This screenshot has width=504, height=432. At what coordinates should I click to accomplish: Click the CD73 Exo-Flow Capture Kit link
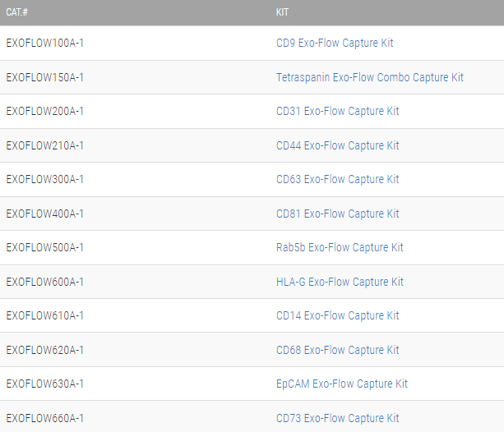(337, 418)
